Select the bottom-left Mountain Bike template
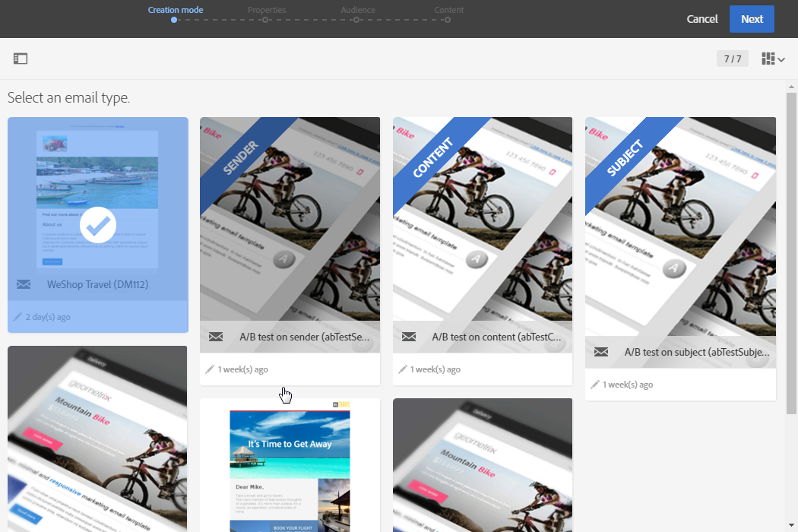 (x=97, y=439)
